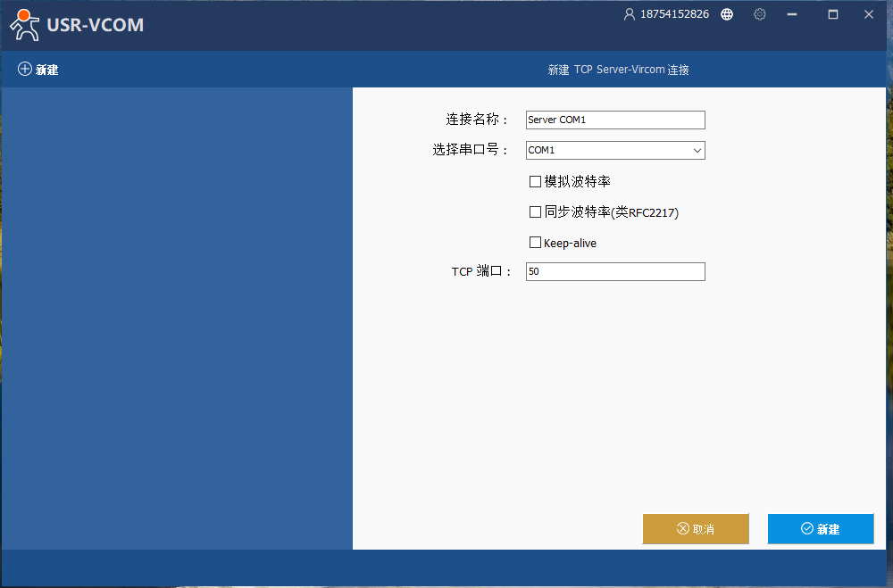
Task: Minimize the USR-VCOM window
Action: tap(791, 14)
